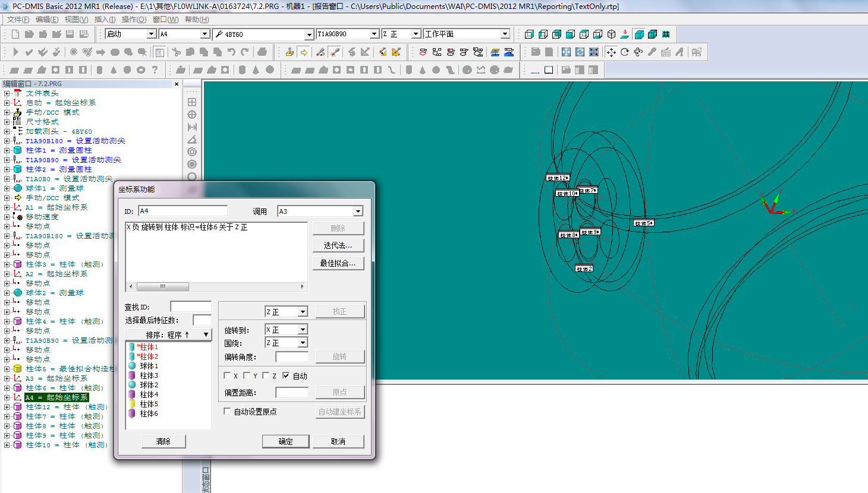
Task: Toggle the solid shaded view icon
Action: pyautogui.click(x=639, y=34)
